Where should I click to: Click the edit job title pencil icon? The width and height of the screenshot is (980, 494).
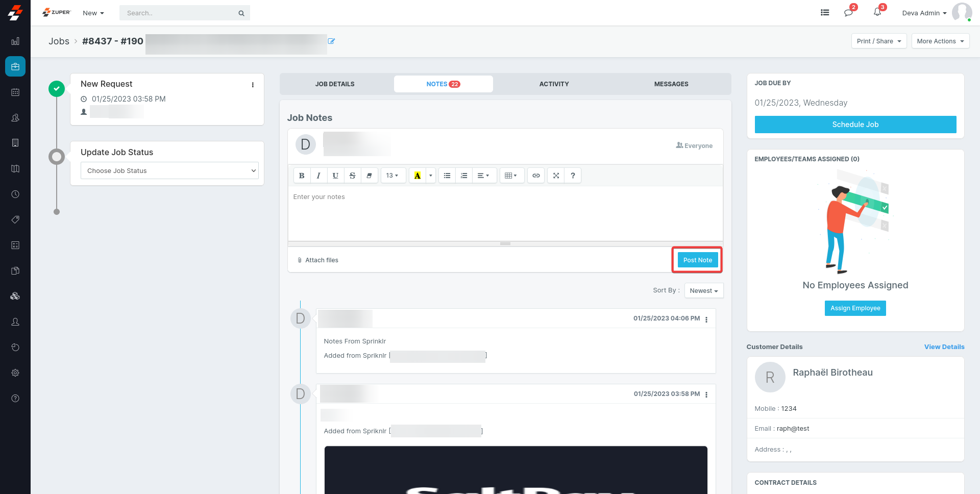tap(331, 41)
